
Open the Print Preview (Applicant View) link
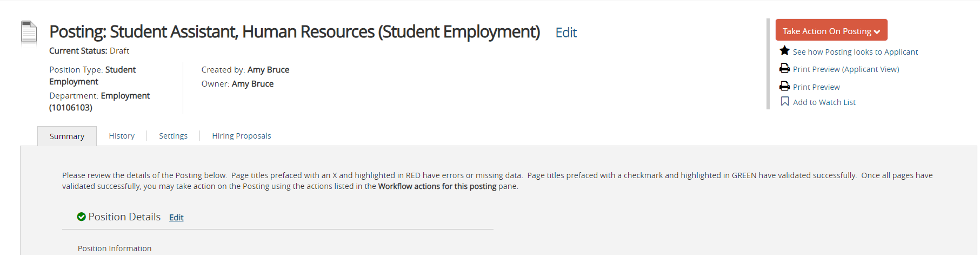[846, 69]
